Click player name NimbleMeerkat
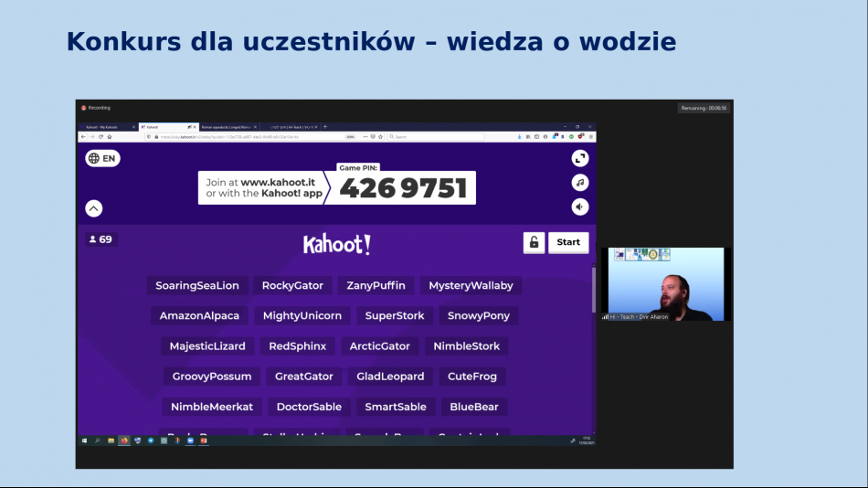This screenshot has width=868, height=488. (211, 408)
